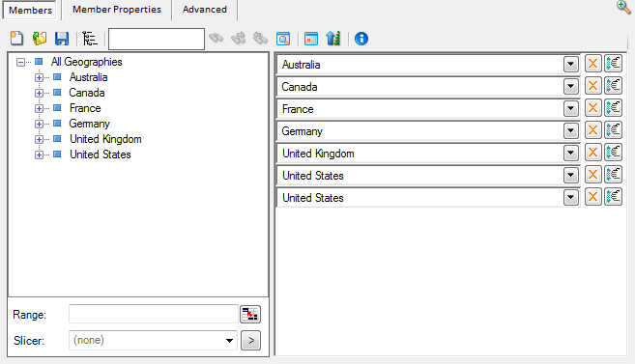Click the calendar date icon in toolbar
Viewport: 635px width, 364px height.
click(311, 39)
